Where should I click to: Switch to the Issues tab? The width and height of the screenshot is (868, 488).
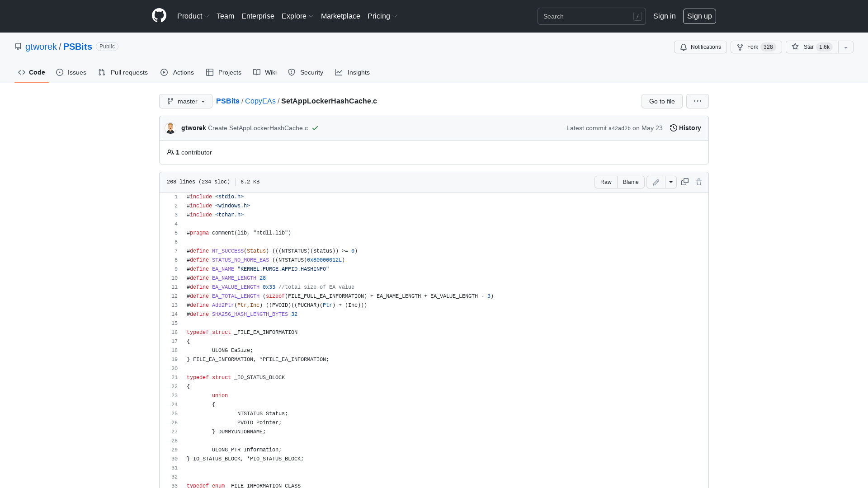click(x=71, y=72)
